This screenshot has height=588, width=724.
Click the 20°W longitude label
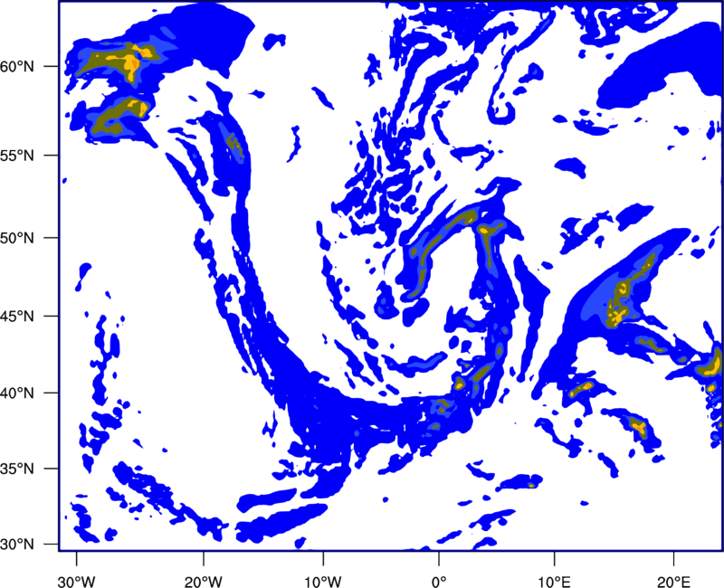click(203, 581)
